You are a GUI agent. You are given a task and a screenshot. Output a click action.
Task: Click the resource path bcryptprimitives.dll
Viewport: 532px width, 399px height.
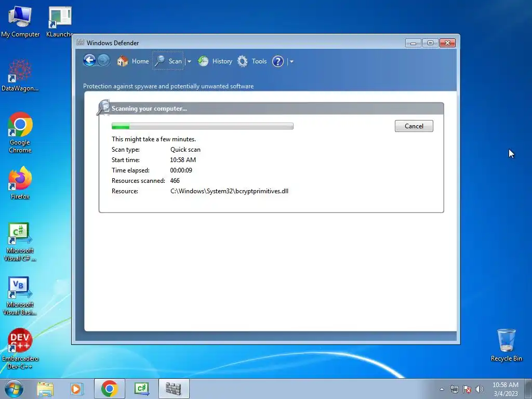pos(229,191)
